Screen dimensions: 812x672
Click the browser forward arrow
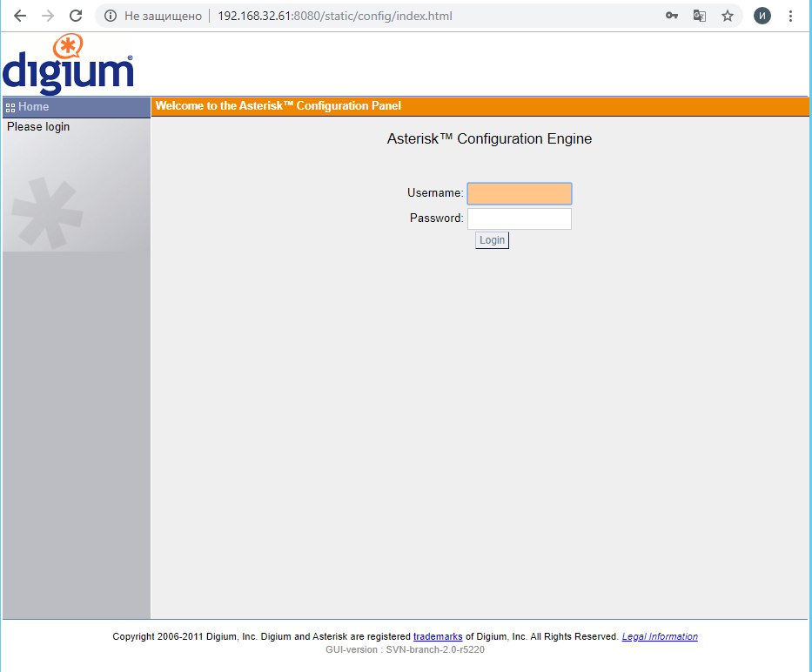(48, 16)
